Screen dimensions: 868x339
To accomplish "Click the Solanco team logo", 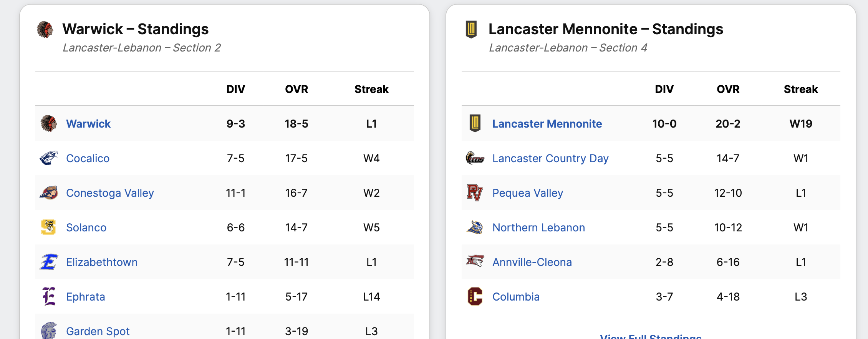I will (49, 227).
